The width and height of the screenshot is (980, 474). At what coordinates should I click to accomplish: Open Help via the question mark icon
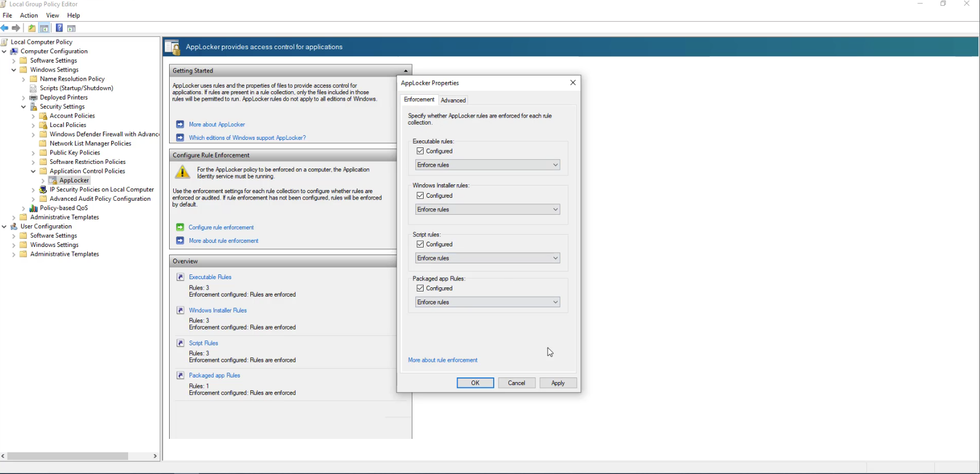click(x=59, y=28)
